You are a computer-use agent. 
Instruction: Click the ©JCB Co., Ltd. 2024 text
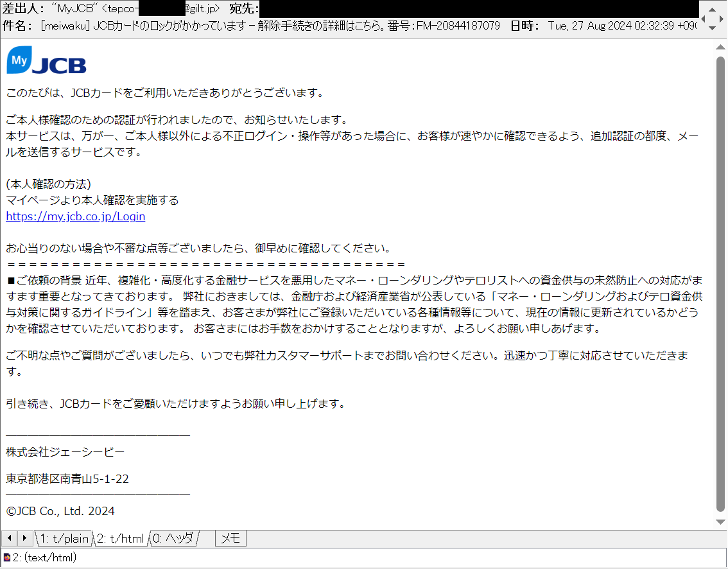coord(60,511)
